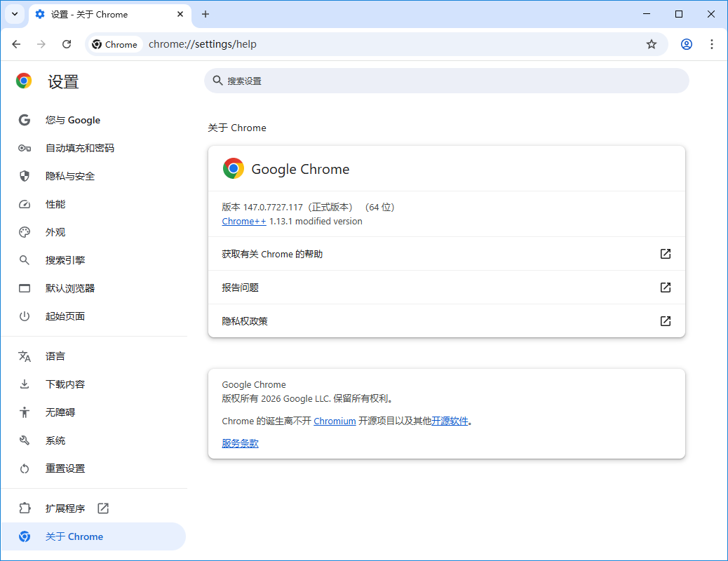The width and height of the screenshot is (728, 561).
Task: Open the 服务条款 link
Action: point(240,443)
